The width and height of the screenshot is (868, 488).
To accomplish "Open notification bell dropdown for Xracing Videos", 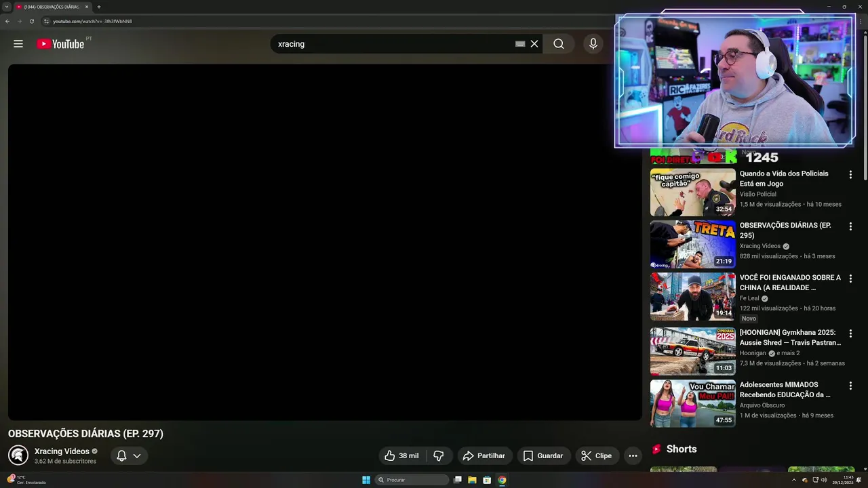I will (129, 456).
